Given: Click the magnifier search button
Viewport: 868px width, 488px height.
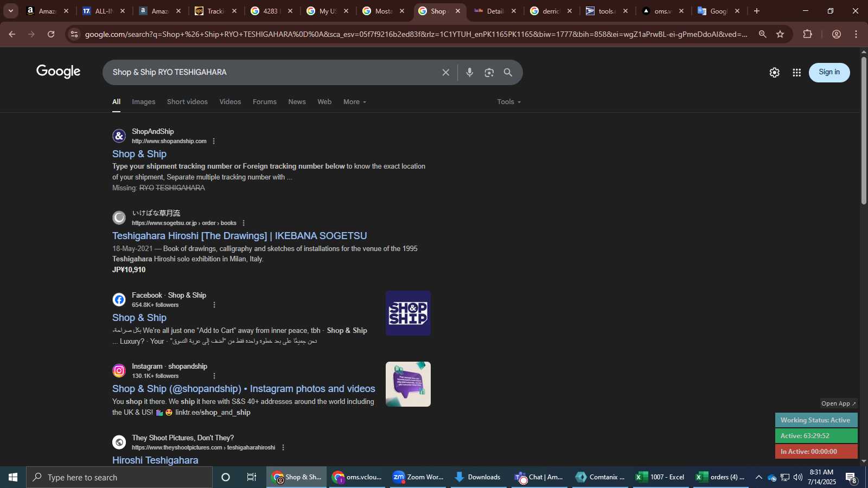Looking at the screenshot, I should (508, 72).
